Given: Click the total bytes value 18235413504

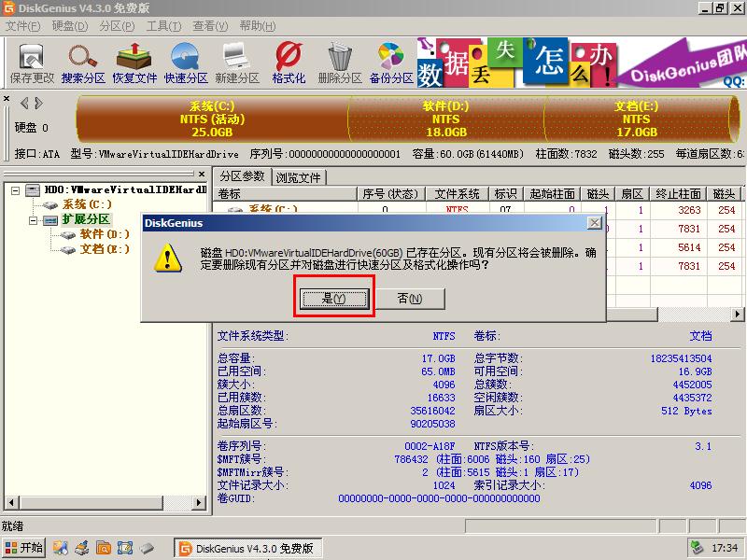Looking at the screenshot, I should 682,358.
